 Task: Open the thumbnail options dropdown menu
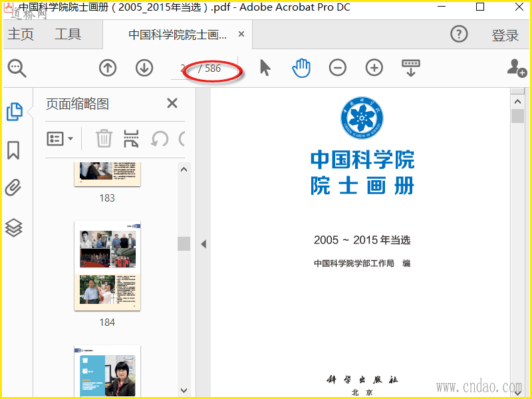pos(60,138)
